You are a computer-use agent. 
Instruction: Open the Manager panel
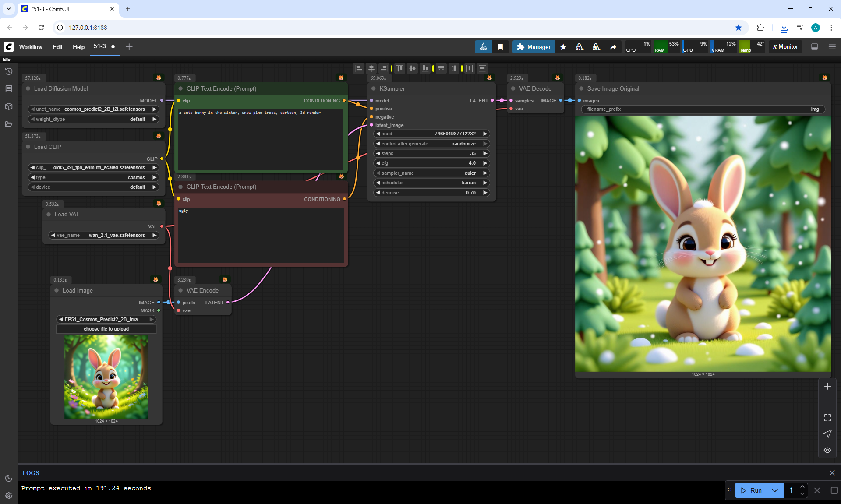pyautogui.click(x=533, y=47)
